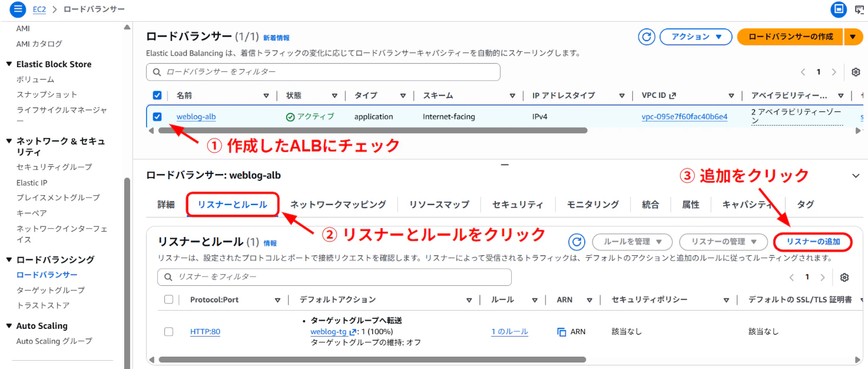Sort by 名前 column arrow
Viewport: 868px width, 369px height.
coord(266,96)
